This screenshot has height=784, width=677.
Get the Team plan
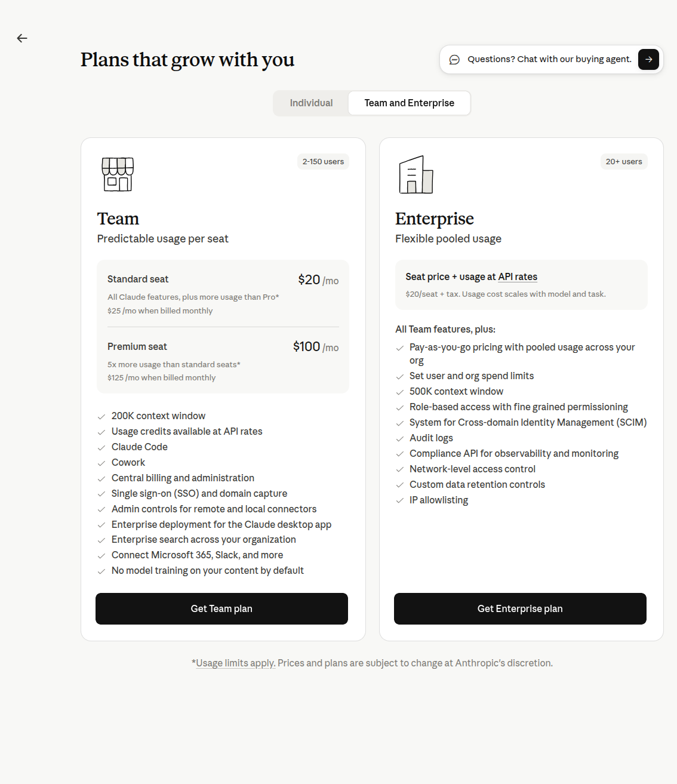tap(221, 608)
